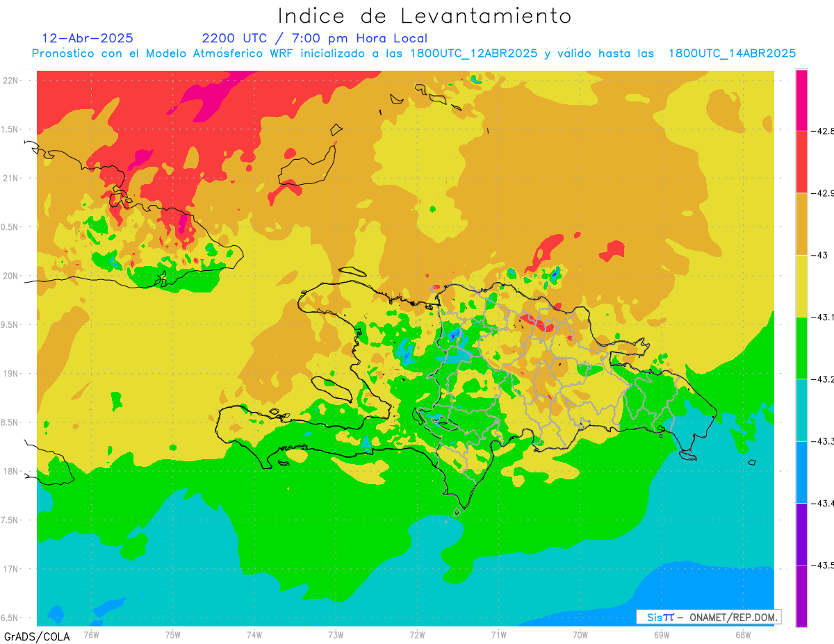
Task: Click the blue legend swatch between -43.3 and -43.4
Action: point(801,472)
